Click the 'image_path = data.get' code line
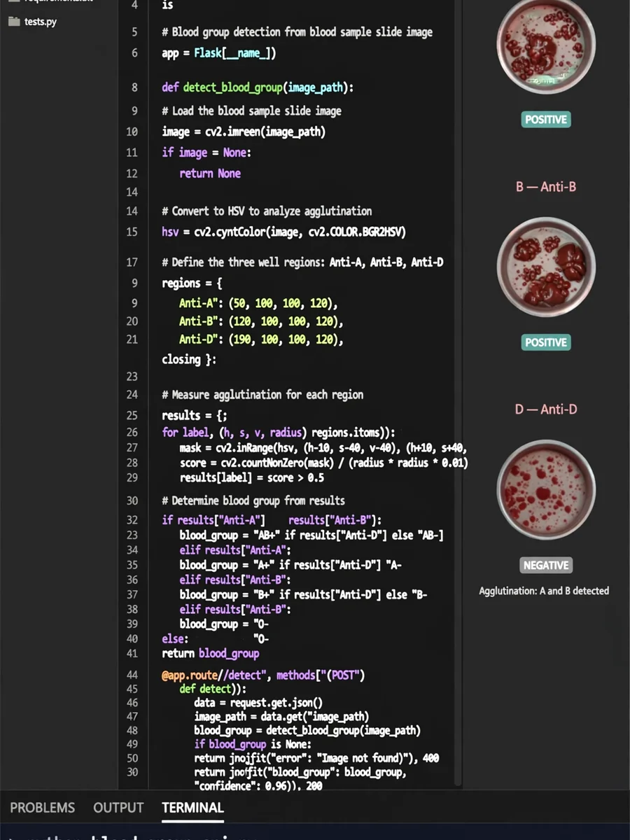 [x=281, y=717]
